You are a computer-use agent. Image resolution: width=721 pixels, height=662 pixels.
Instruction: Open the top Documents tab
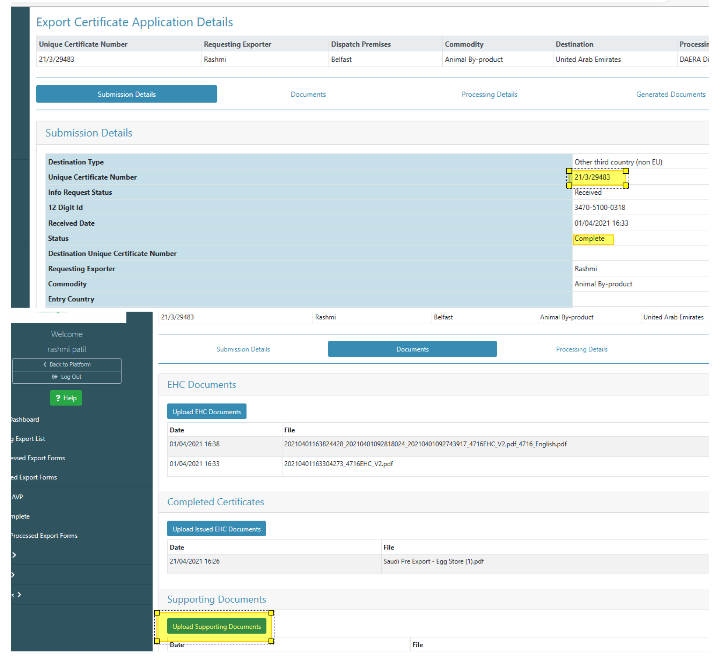[x=308, y=94]
